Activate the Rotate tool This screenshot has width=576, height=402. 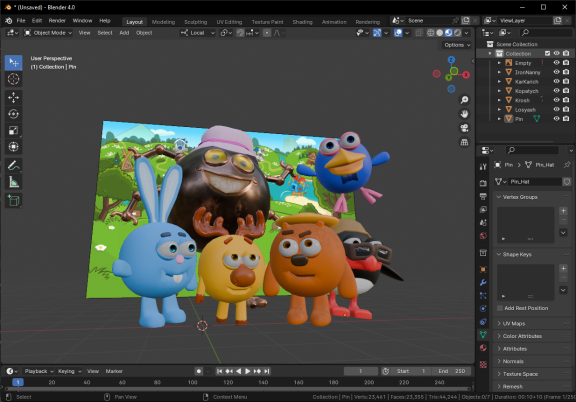pyautogui.click(x=14, y=114)
